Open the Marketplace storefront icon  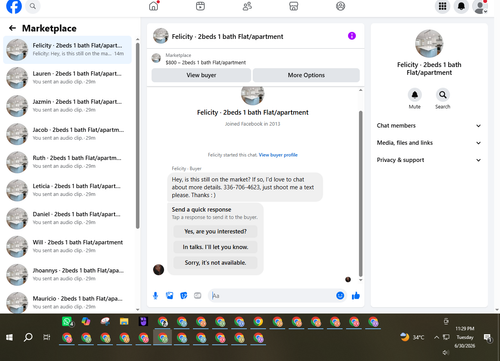click(x=294, y=6)
